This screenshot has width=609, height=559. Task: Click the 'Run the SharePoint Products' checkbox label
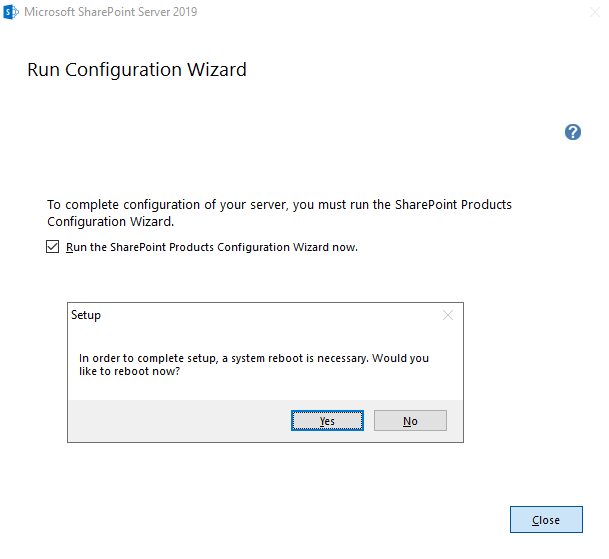tap(211, 247)
